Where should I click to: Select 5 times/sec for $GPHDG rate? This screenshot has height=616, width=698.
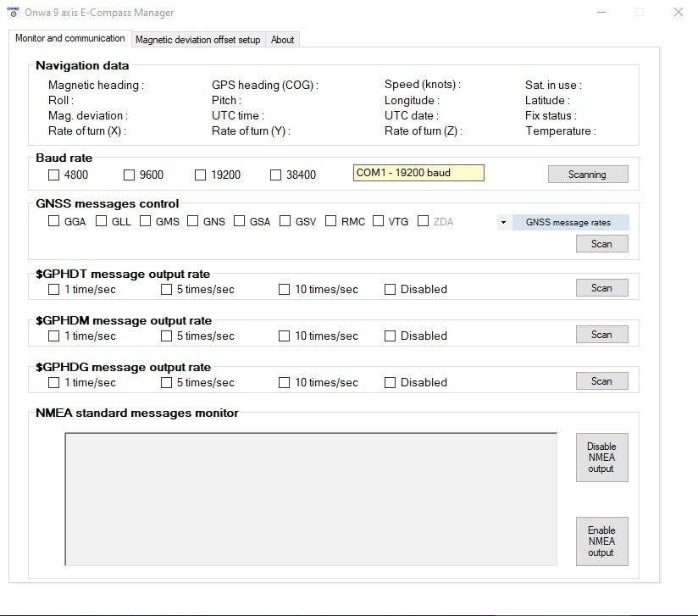point(167,383)
